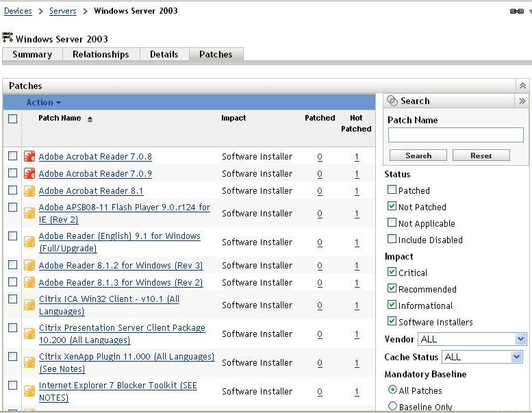This screenshot has height=413, width=532.
Task: Uncheck the Not Patched status filter
Action: click(x=392, y=205)
